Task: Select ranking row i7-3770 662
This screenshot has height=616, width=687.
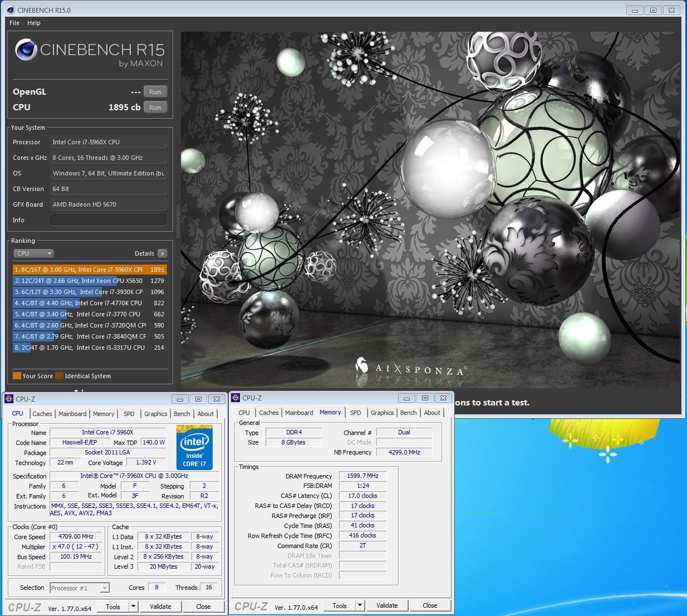Action: (x=90, y=314)
